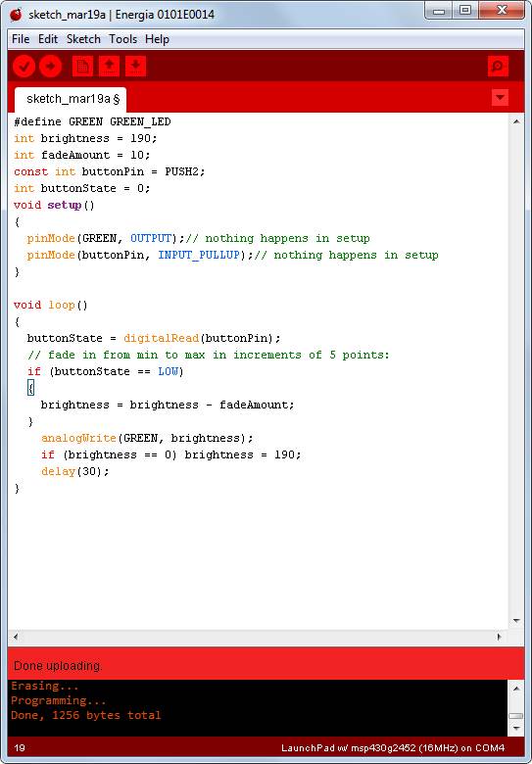Screen dimensions: 532x764
Task: Click 'Done, 1256 bytes total' console line
Action: [x=86, y=715]
